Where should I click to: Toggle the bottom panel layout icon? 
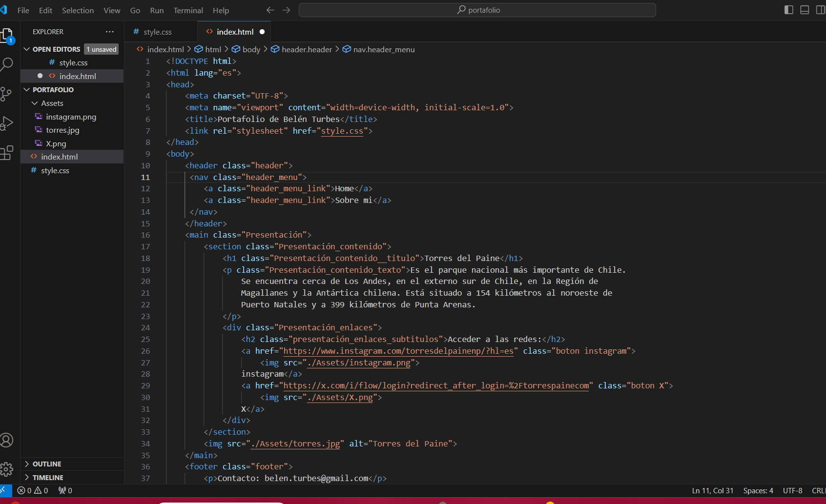pyautogui.click(x=805, y=10)
